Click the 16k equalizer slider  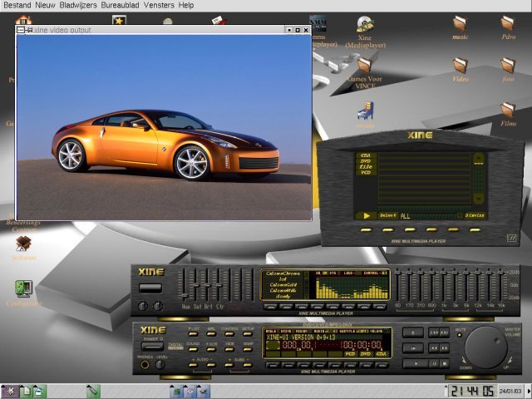click(x=500, y=273)
